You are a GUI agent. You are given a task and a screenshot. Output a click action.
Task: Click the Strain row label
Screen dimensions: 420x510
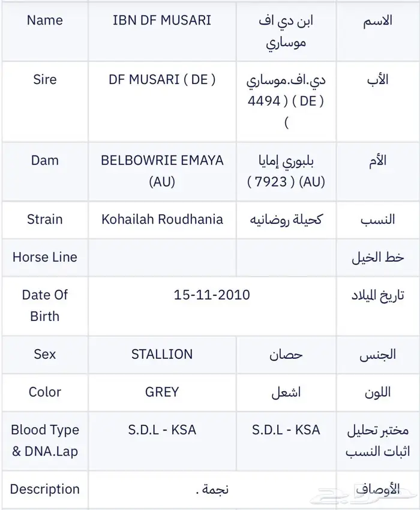tap(44, 219)
